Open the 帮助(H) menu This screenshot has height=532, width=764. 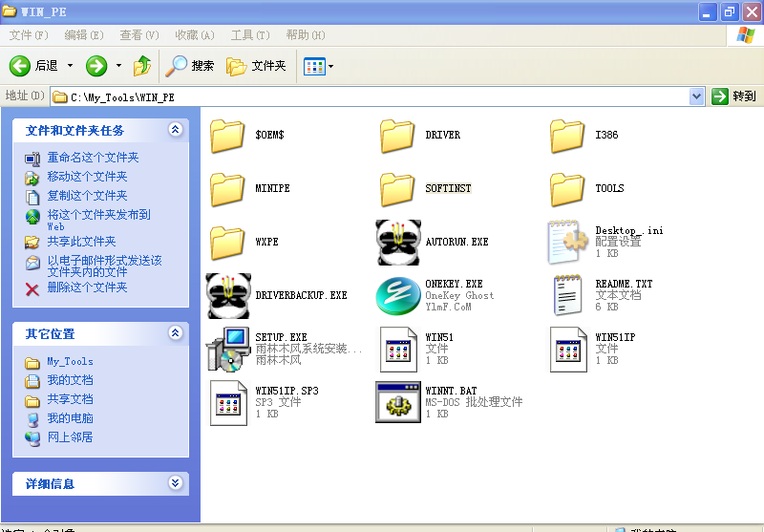[306, 35]
